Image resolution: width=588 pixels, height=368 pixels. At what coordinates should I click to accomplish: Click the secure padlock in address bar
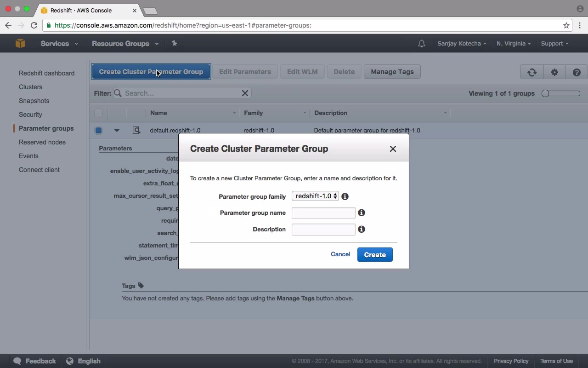tap(49, 25)
